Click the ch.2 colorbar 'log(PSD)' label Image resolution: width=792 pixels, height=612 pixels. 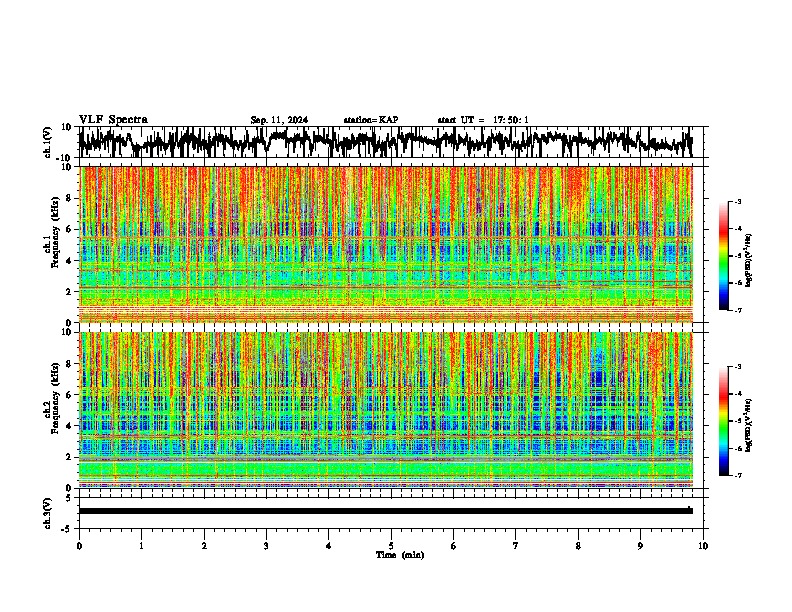point(749,425)
